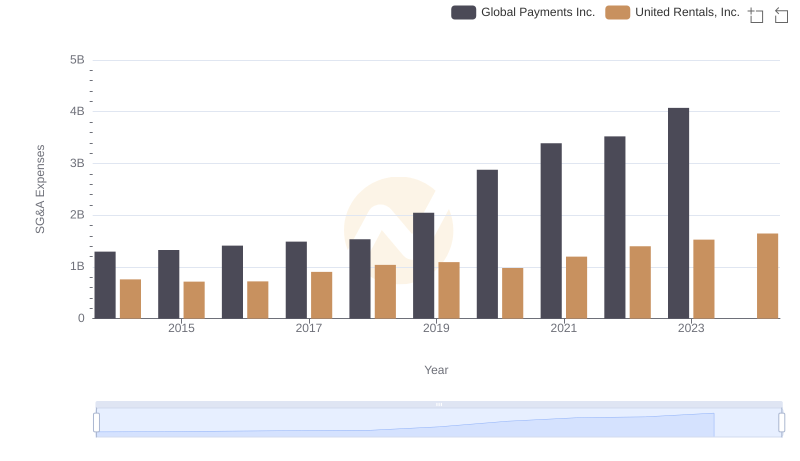800x461 pixels.
Task: Select Global Payments 2020 bar
Action: click(487, 244)
